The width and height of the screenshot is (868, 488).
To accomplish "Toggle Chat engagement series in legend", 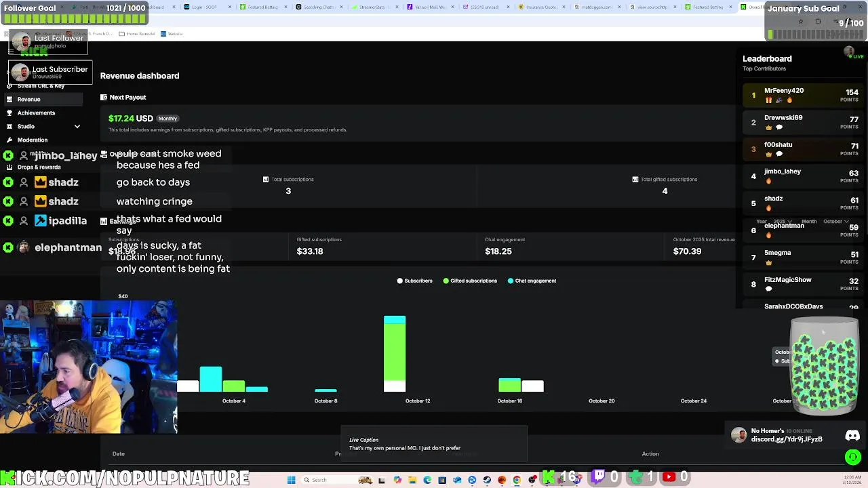I will (532, 281).
